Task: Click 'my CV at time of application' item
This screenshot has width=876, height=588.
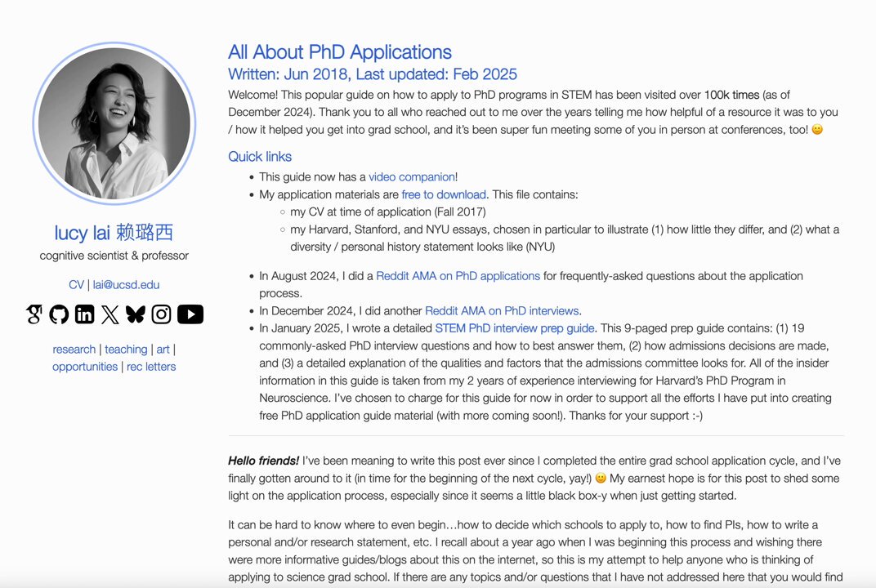Action: click(387, 212)
